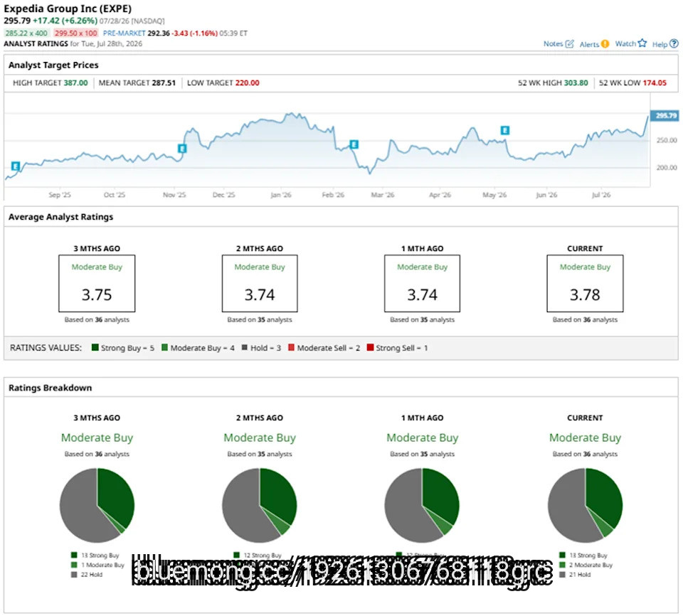Open the Help question mark icon
This screenshot has height=616, width=683.
pos(674,43)
